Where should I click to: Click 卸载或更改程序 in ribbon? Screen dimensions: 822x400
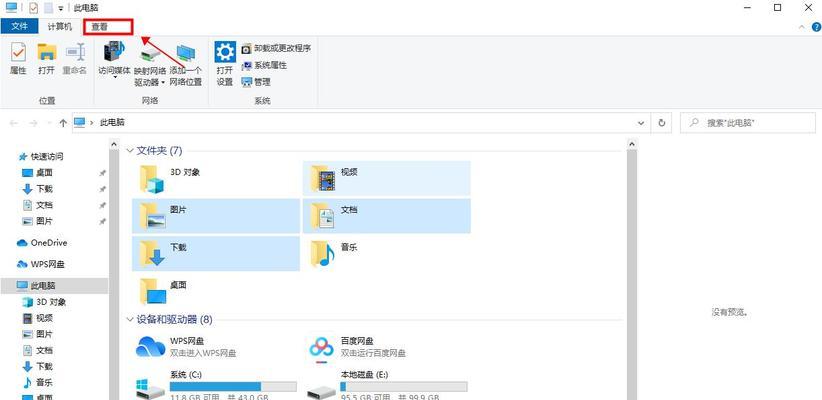click(276, 48)
